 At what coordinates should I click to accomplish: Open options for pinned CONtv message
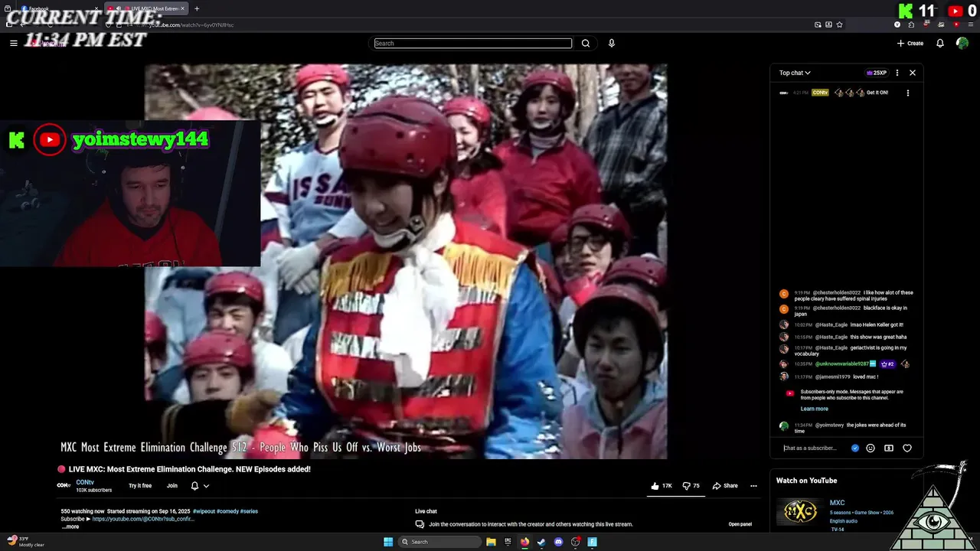(x=908, y=93)
